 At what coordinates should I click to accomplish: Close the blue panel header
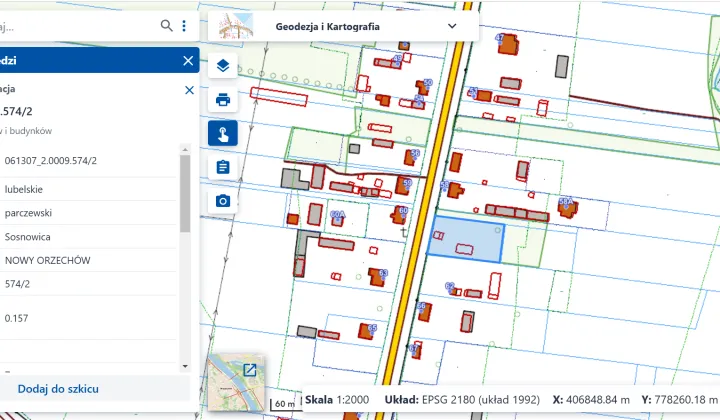pyautogui.click(x=188, y=61)
